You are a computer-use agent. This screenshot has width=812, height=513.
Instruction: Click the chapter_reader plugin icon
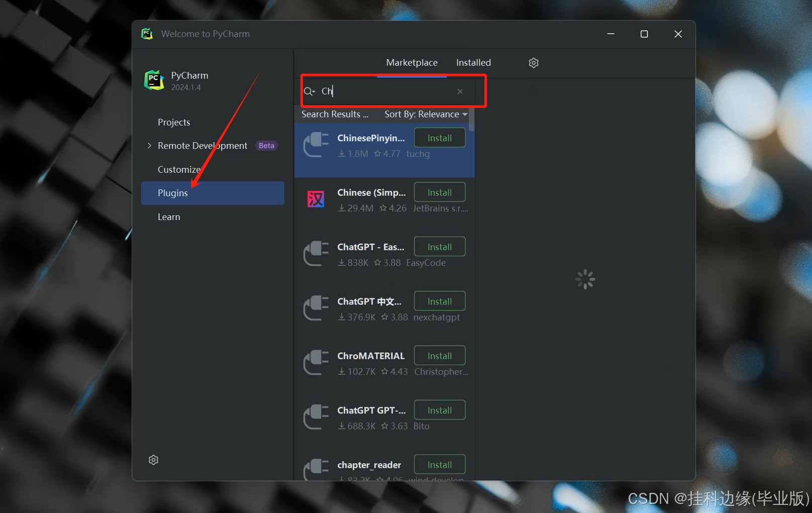coord(316,469)
